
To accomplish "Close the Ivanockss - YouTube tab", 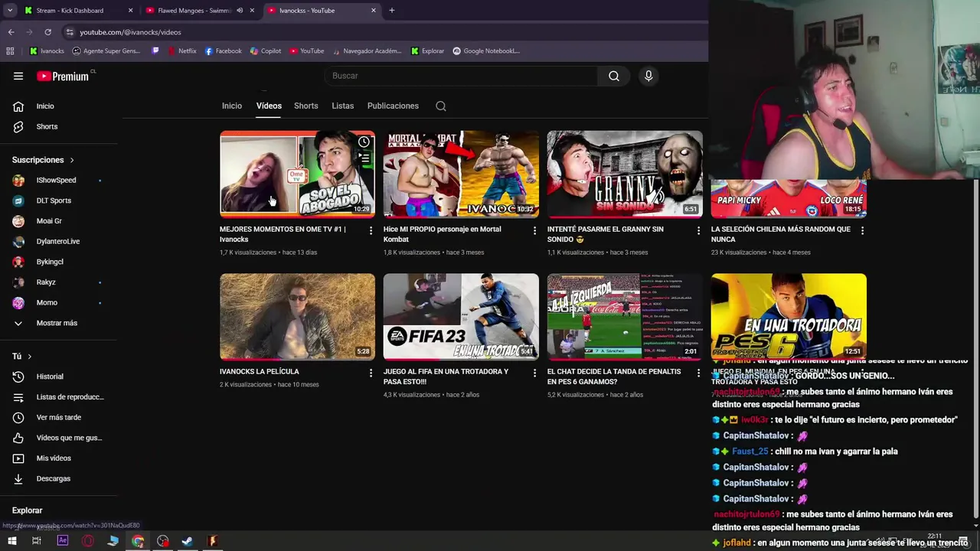I will pyautogui.click(x=374, y=11).
